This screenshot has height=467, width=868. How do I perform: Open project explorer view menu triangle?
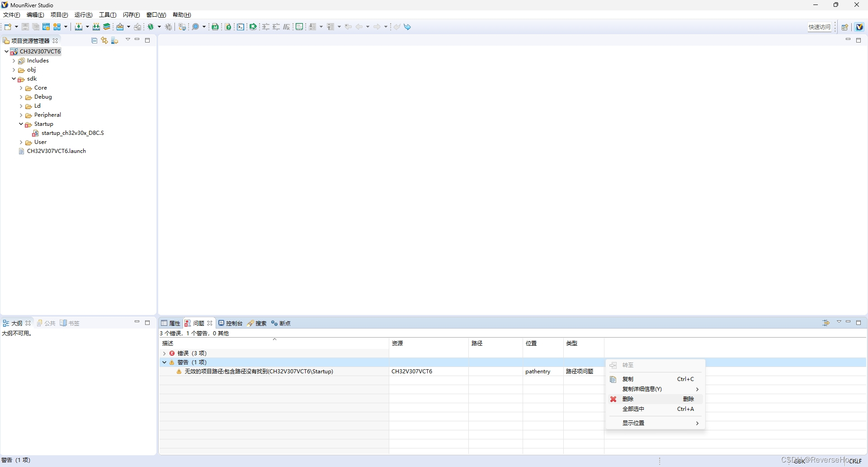click(x=128, y=40)
